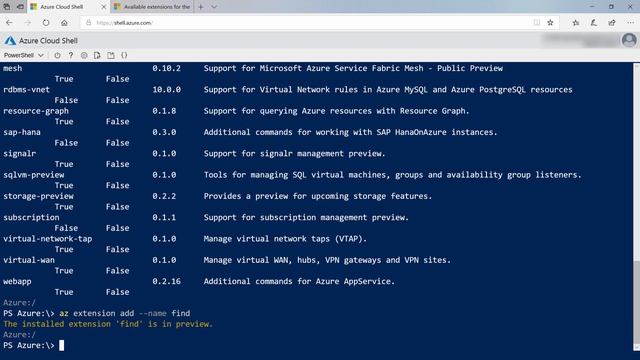Click the Azure logo in header

coord(10,40)
